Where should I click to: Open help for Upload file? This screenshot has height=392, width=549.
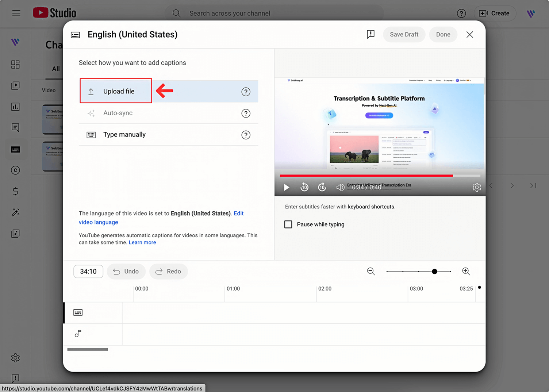click(246, 92)
